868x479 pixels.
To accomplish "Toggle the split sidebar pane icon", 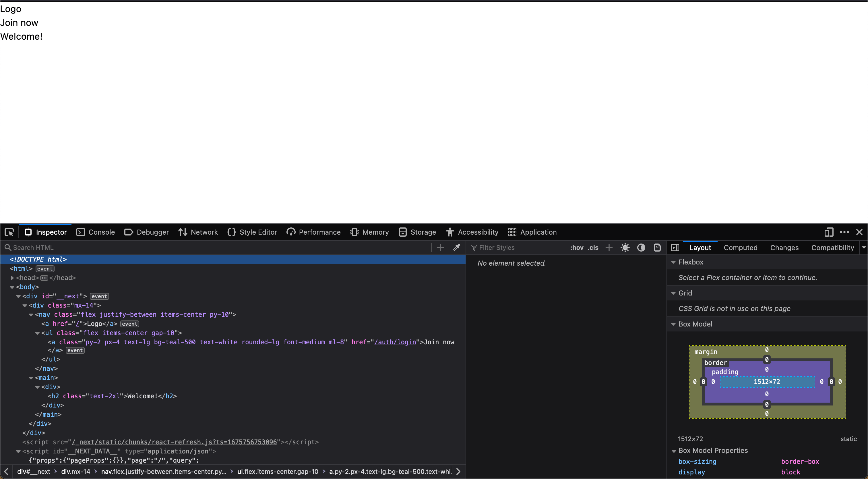I will (x=675, y=248).
